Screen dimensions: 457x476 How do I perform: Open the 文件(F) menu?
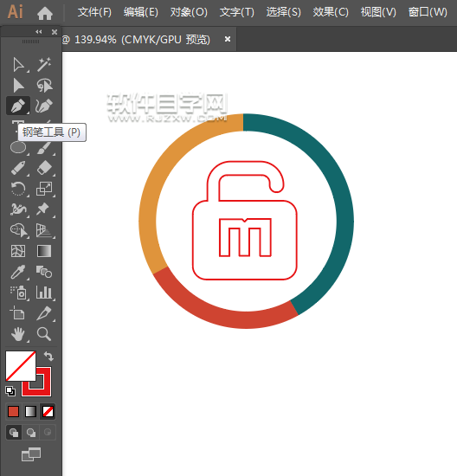[x=94, y=12]
